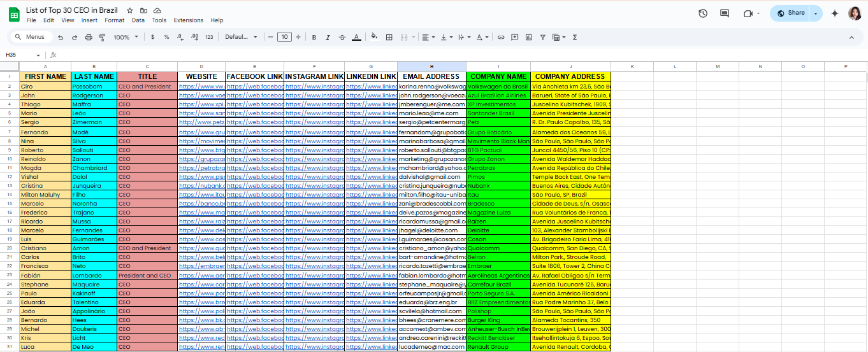
Task: Format as currency with dollar icon
Action: pyautogui.click(x=152, y=38)
